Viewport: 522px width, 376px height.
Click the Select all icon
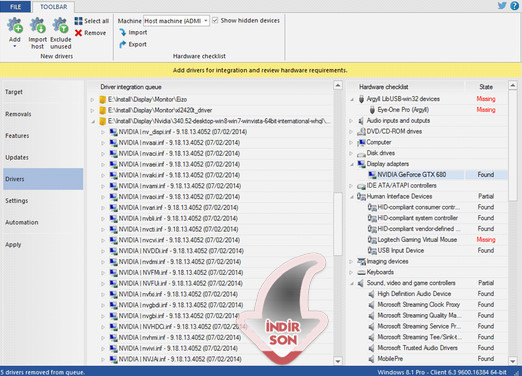click(79, 21)
